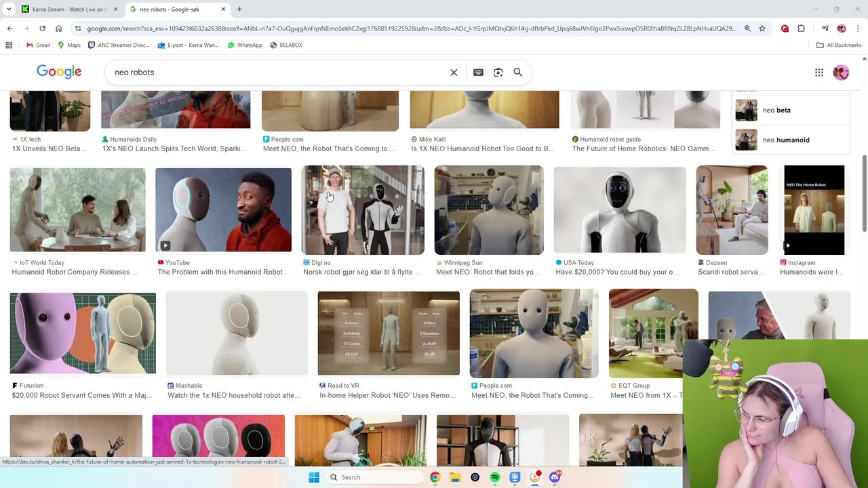Open the EQT Group Meet NEO image
The width and height of the screenshot is (868, 488).
(654, 333)
